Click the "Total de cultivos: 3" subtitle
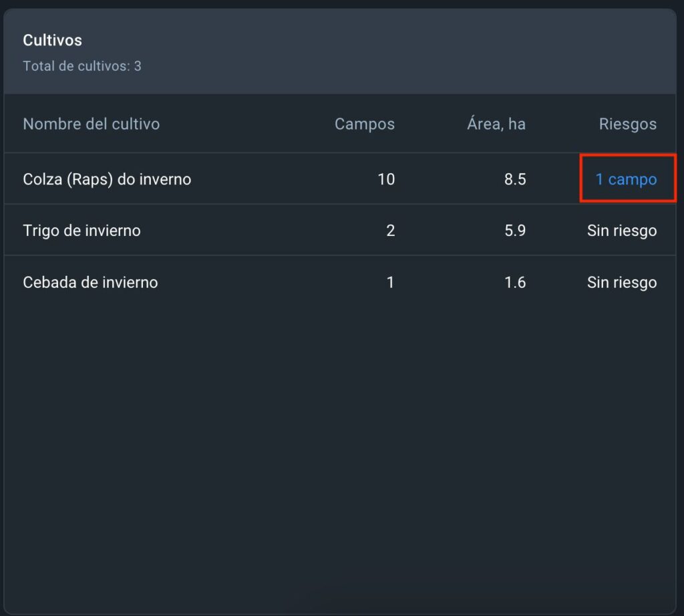The height and width of the screenshot is (616, 684). tap(81, 66)
